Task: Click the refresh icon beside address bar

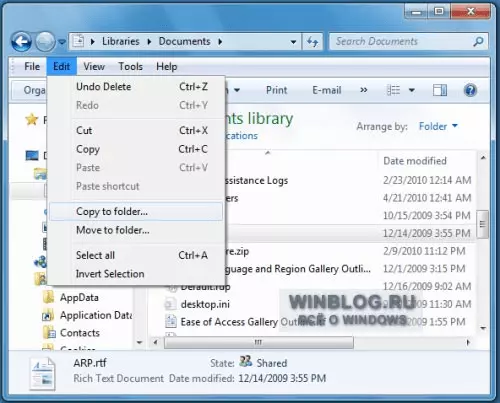Action: pos(312,42)
